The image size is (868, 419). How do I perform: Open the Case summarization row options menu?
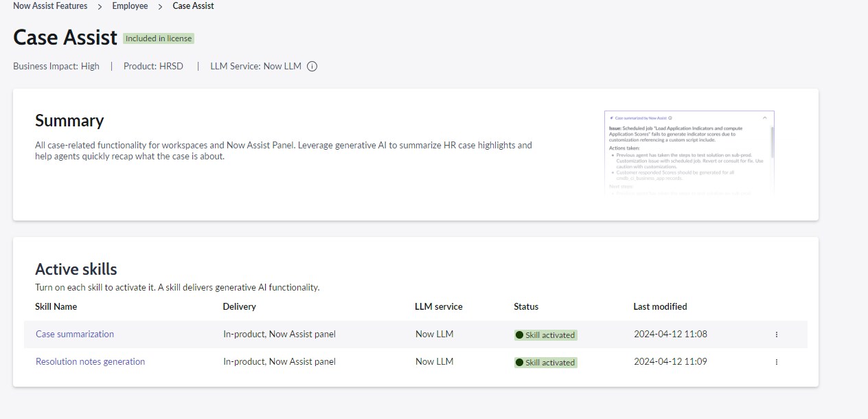click(x=777, y=335)
